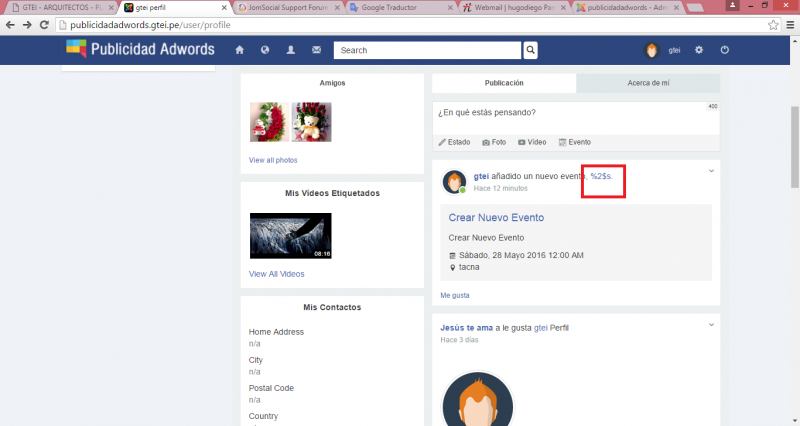Click the home icon in site navbar
The image size is (800, 426).
[x=239, y=50]
